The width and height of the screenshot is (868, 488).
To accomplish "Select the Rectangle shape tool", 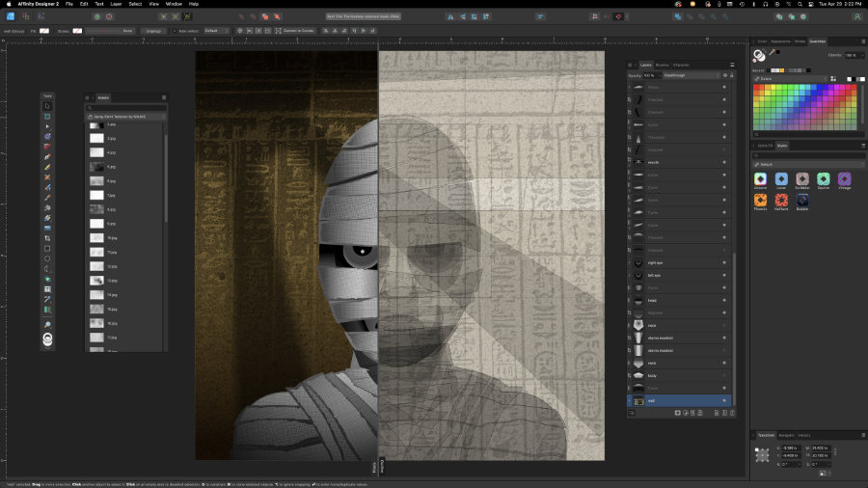I will pos(47,248).
